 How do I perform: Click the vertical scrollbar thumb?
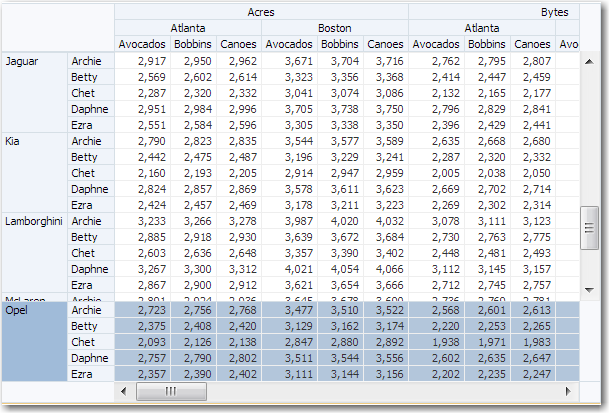click(589, 228)
